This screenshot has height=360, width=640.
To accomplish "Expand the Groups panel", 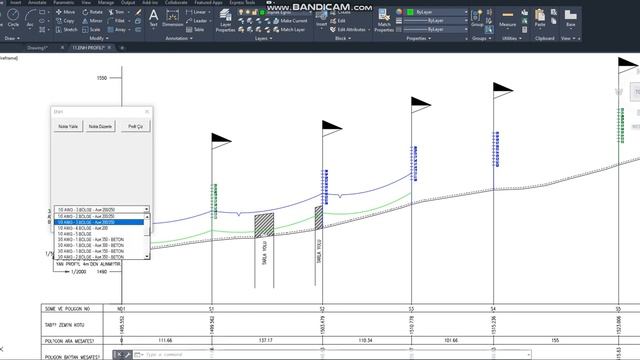I will 482,38.
